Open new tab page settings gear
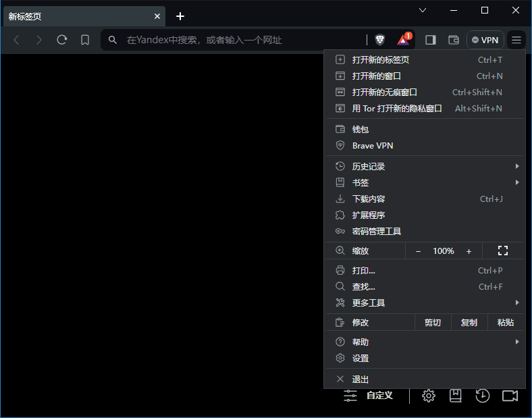The height and width of the screenshot is (418, 532). (x=429, y=396)
